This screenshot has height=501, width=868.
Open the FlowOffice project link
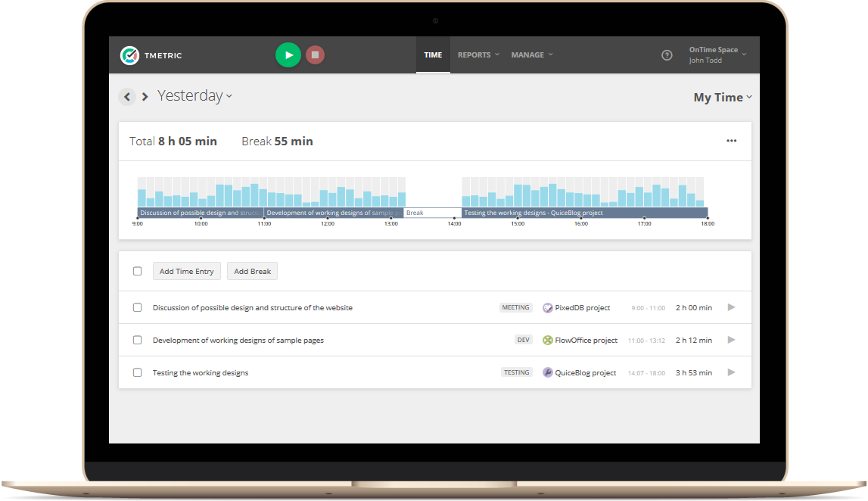586,341
